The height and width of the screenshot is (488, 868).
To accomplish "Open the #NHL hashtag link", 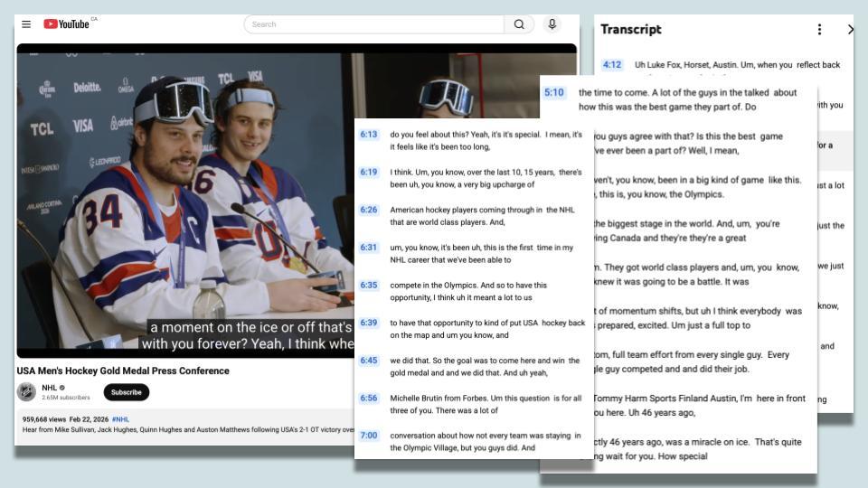I will pyautogui.click(x=120, y=419).
